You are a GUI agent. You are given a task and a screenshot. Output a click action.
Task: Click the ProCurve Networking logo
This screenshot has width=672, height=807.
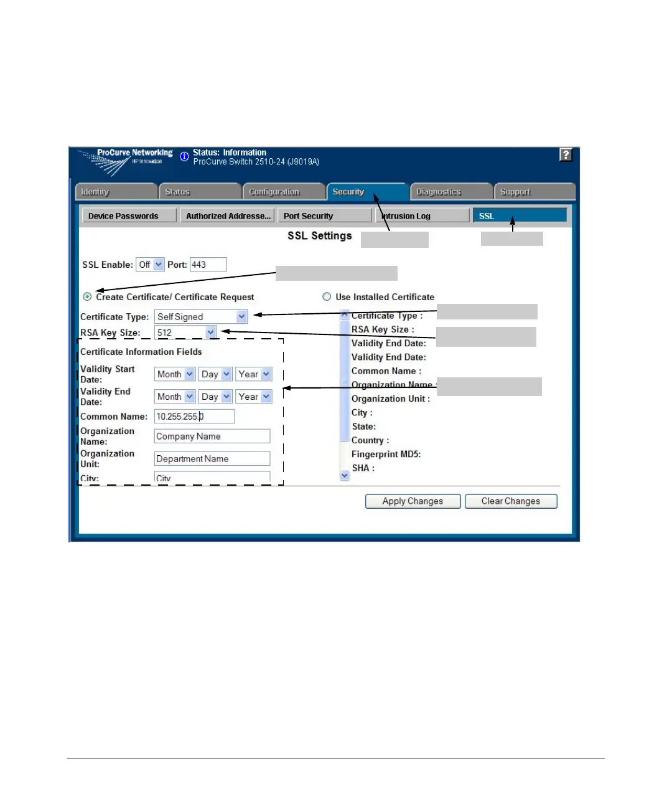click(126, 162)
